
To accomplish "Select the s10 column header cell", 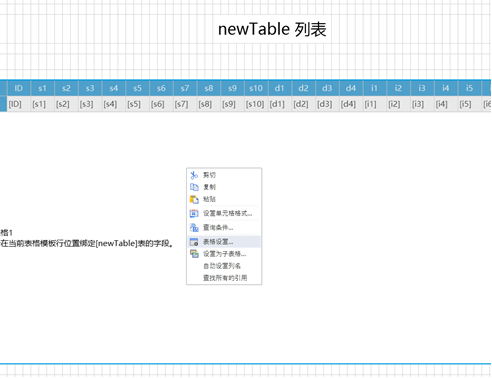I will click(x=256, y=88).
